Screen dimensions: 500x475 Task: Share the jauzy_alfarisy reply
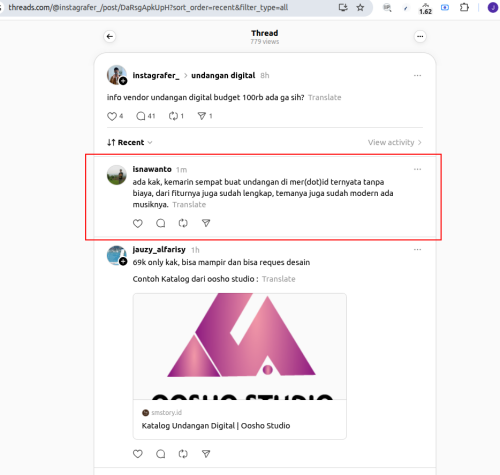pyautogui.click(x=206, y=454)
